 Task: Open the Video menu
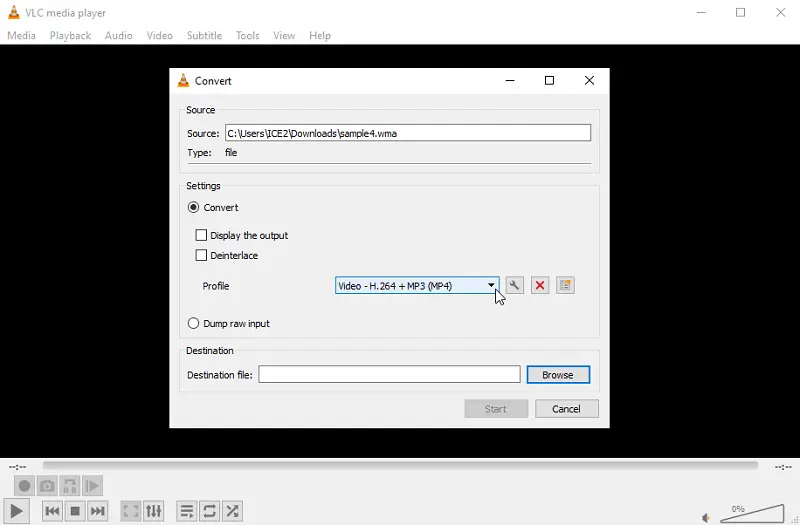click(x=160, y=36)
